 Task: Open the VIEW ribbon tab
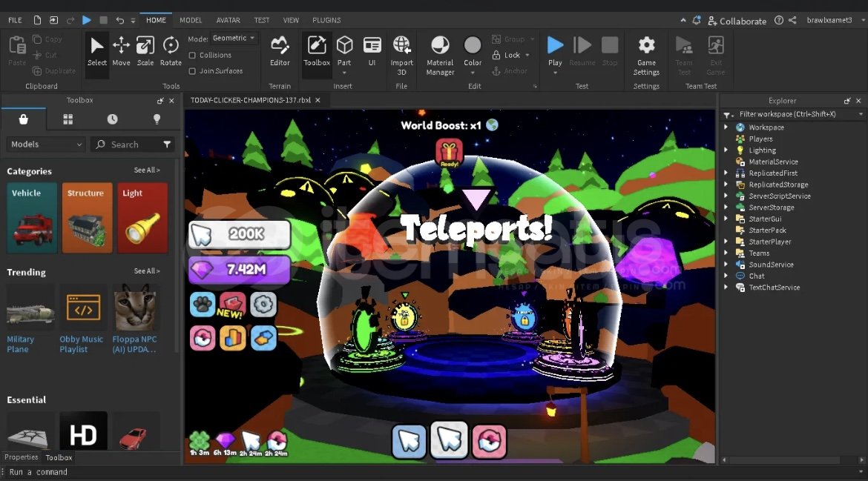(291, 20)
